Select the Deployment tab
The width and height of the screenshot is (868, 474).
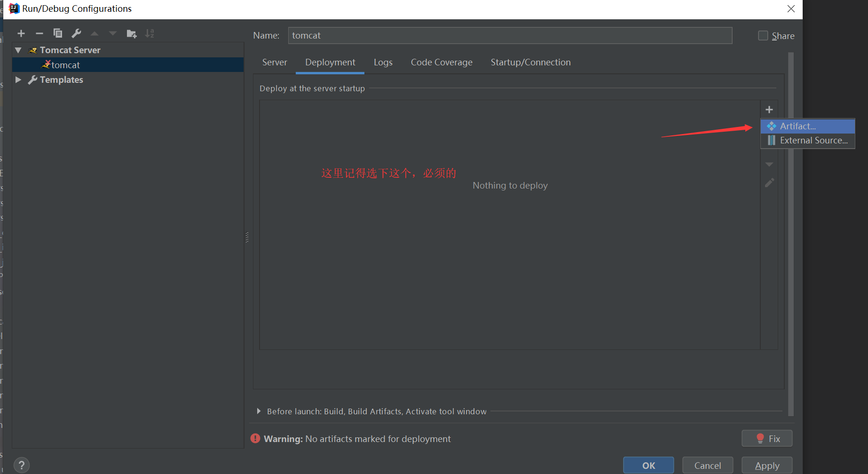330,62
